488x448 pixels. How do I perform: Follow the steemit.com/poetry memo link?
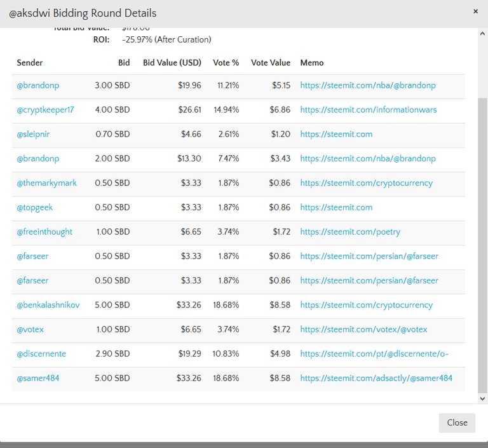point(350,232)
